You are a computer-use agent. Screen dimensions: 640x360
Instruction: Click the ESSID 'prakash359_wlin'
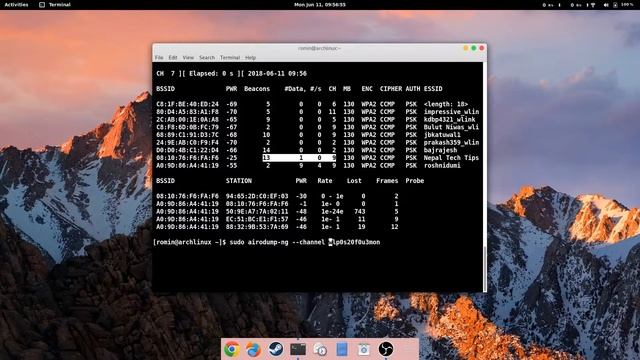[451, 142]
